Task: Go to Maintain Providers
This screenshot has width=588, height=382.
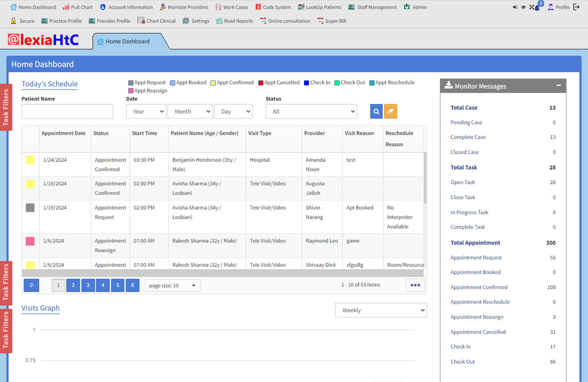Action: coord(184,7)
